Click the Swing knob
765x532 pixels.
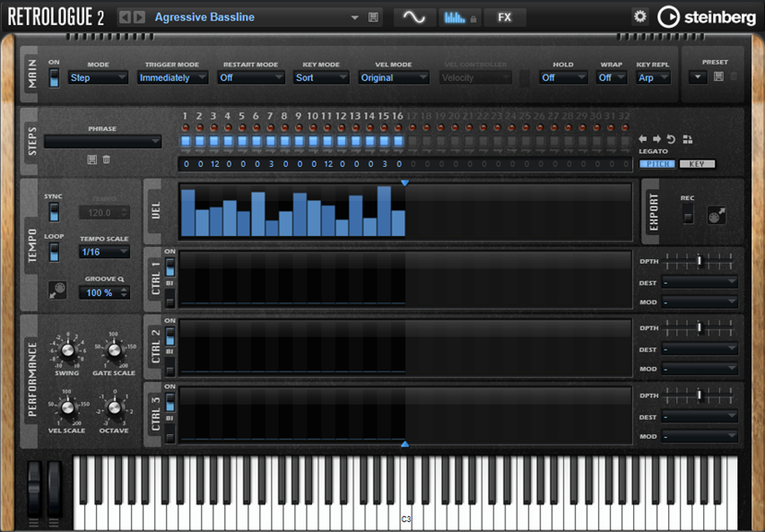67,349
